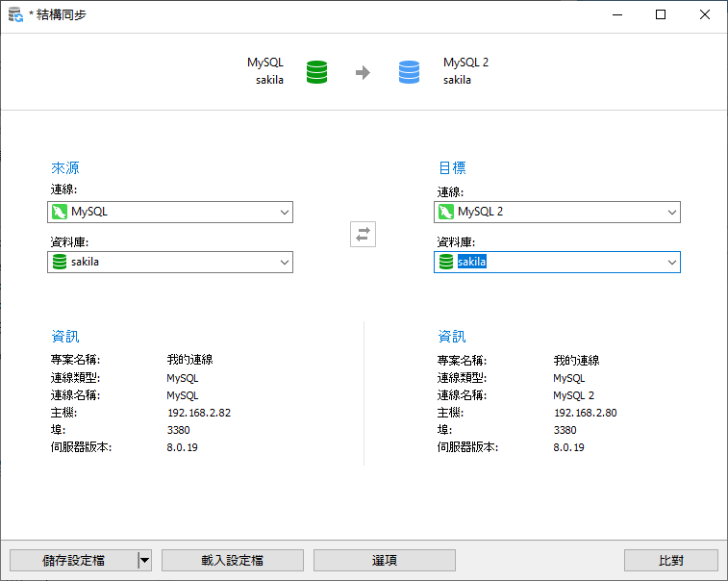Open the source connection MySQL dropdown

coord(284,213)
